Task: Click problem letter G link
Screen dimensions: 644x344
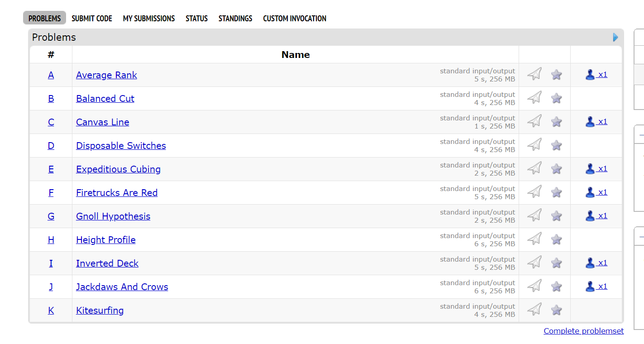Action: (51, 216)
